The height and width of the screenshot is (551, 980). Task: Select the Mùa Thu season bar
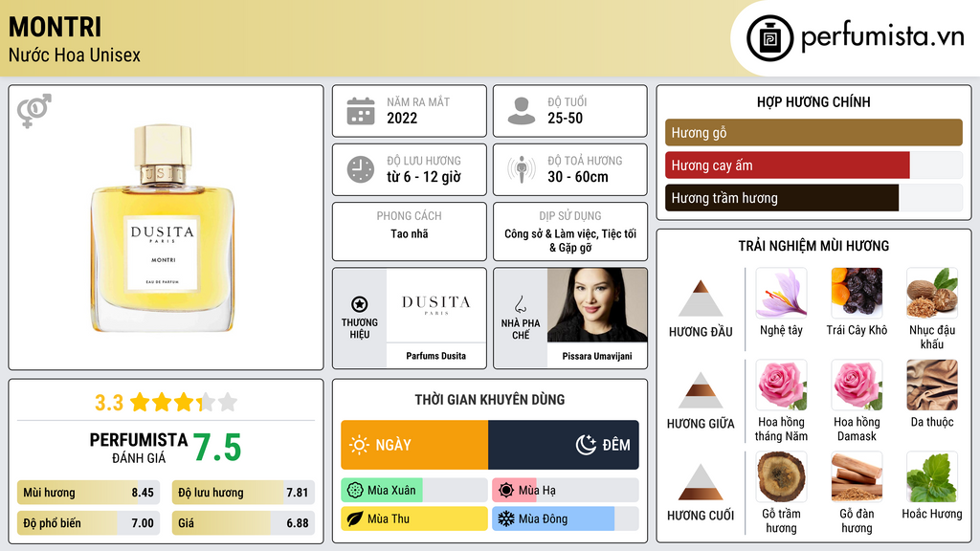coord(414,518)
